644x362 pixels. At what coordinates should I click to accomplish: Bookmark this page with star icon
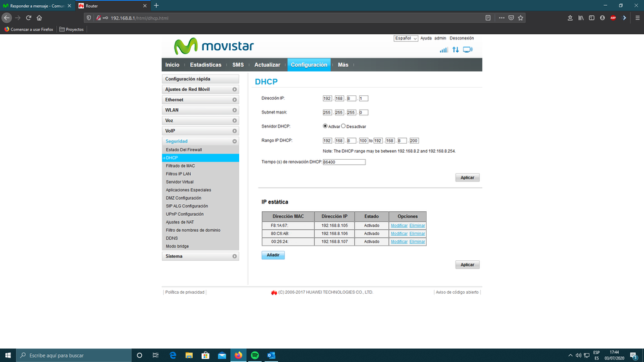520,17
